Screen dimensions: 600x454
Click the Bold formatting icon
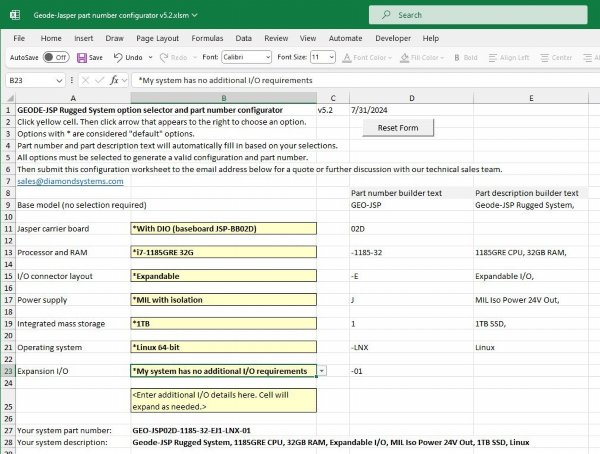coord(456,58)
